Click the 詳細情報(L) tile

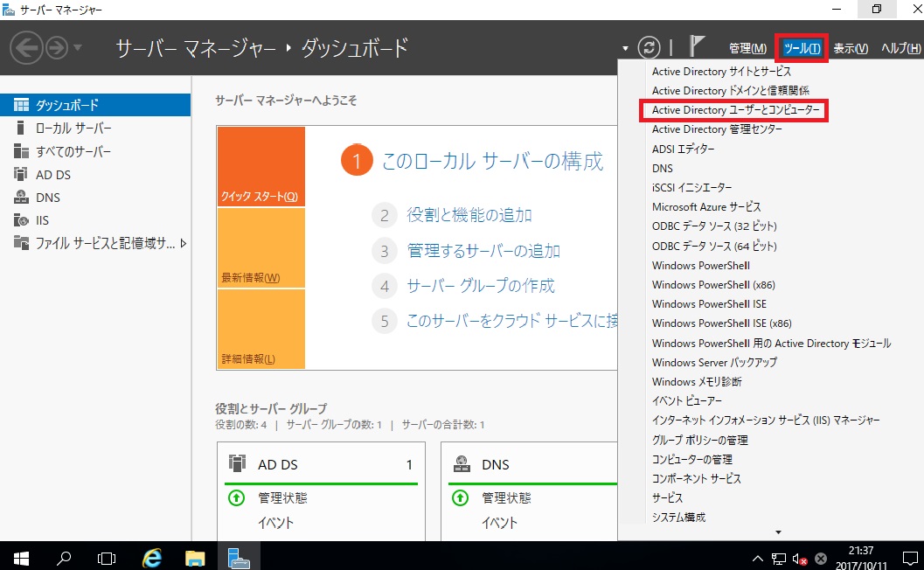click(261, 329)
